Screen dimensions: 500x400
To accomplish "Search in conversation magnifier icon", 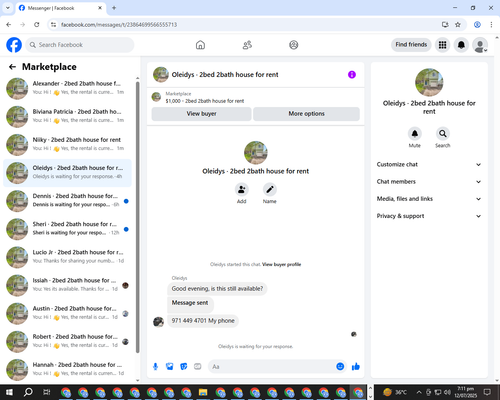I will [443, 134].
